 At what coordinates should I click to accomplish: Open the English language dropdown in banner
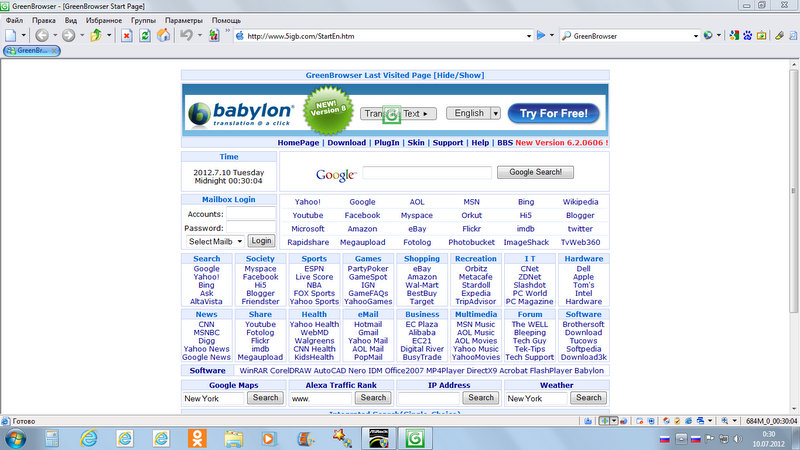(x=495, y=113)
